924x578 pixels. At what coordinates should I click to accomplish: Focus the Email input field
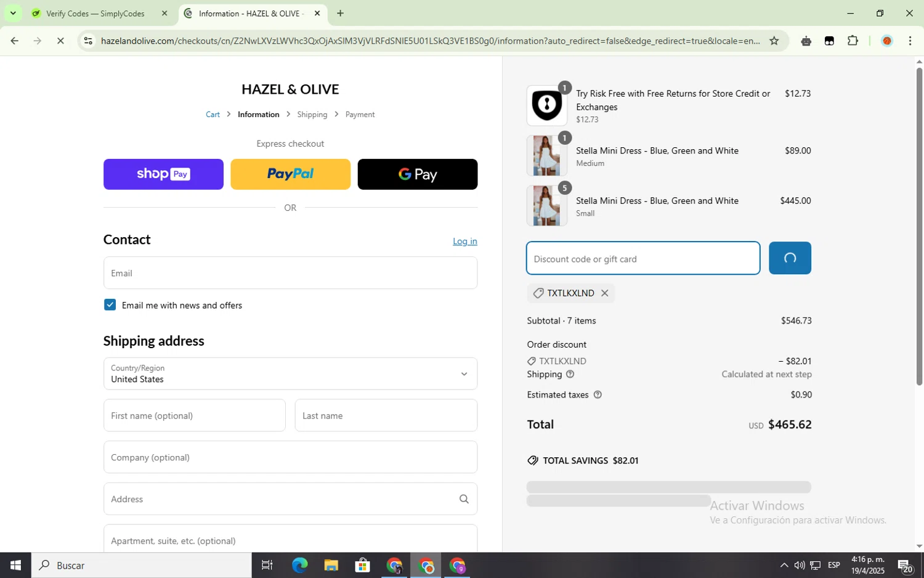290,273
